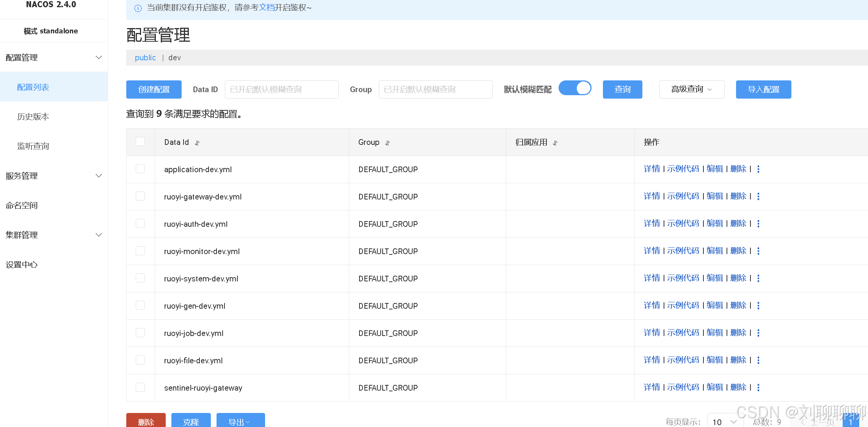Open the 历史版本 menu item
868x427 pixels.
33,117
